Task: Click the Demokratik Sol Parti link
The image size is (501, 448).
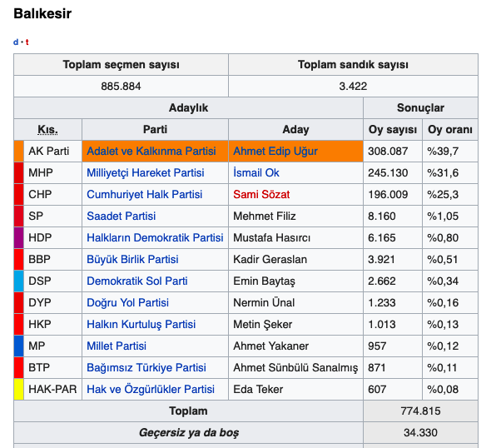Action: tap(136, 281)
